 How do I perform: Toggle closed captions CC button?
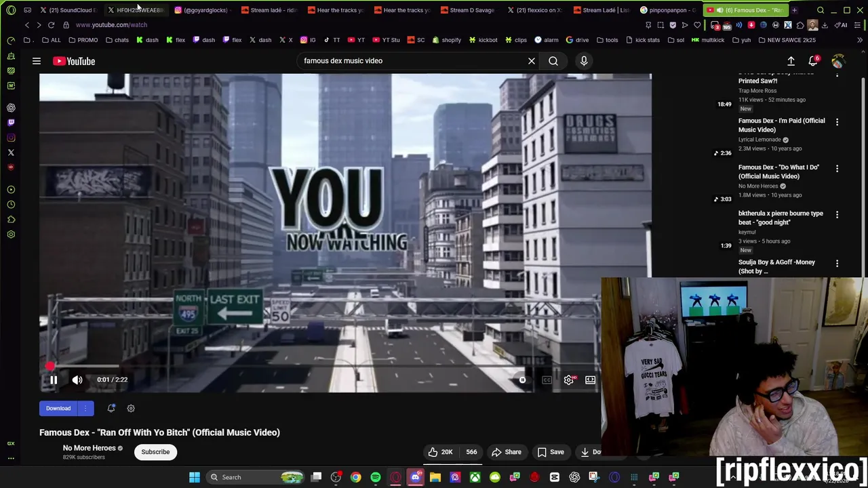tap(547, 380)
